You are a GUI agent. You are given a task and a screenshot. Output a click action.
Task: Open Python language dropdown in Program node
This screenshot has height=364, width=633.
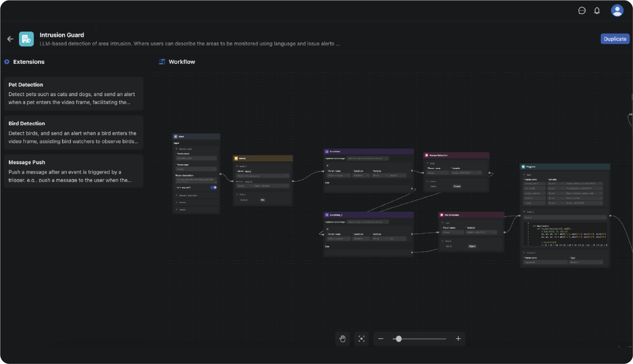tap(565, 217)
